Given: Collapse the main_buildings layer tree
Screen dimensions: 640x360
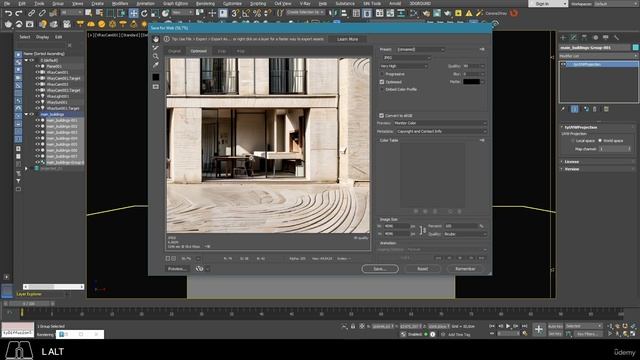Looking at the screenshot, I should point(27,115).
